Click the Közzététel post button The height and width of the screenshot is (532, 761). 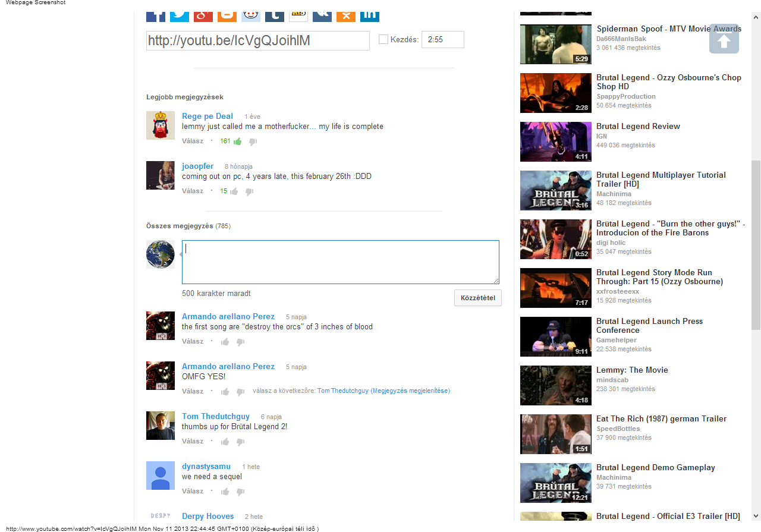[x=478, y=298]
